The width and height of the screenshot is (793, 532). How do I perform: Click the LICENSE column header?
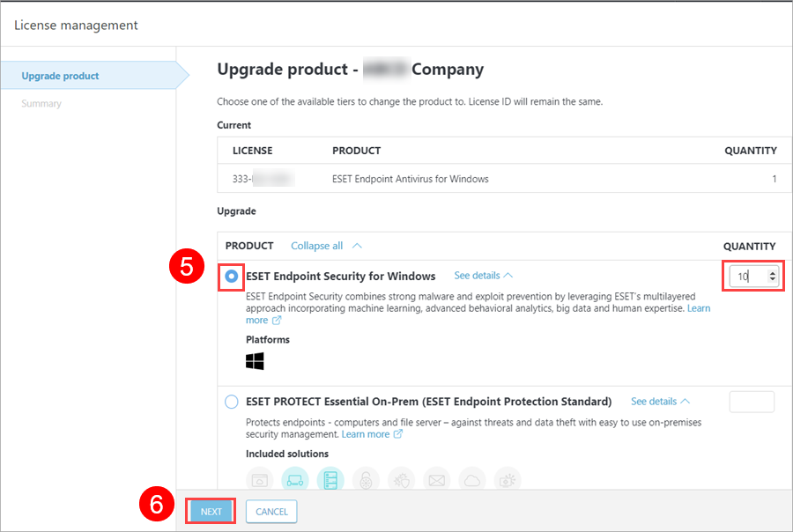tap(252, 151)
